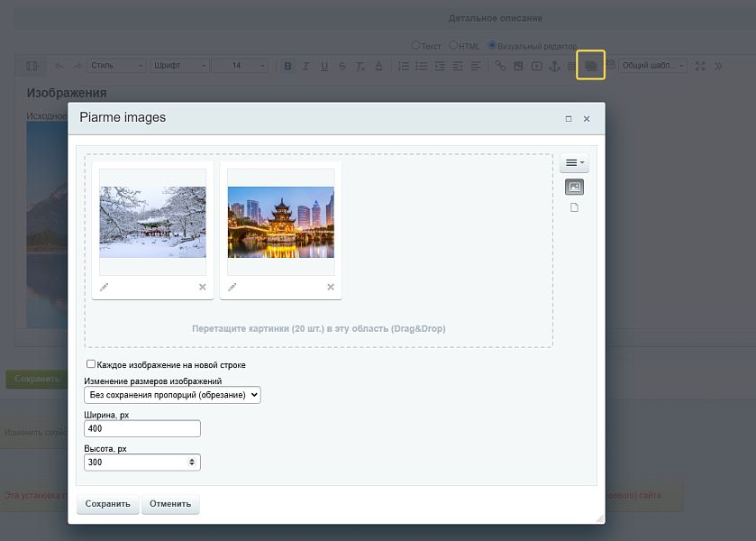Focus the 'Ширина, px' width input field
The height and width of the screenshot is (541, 756).
pos(141,428)
